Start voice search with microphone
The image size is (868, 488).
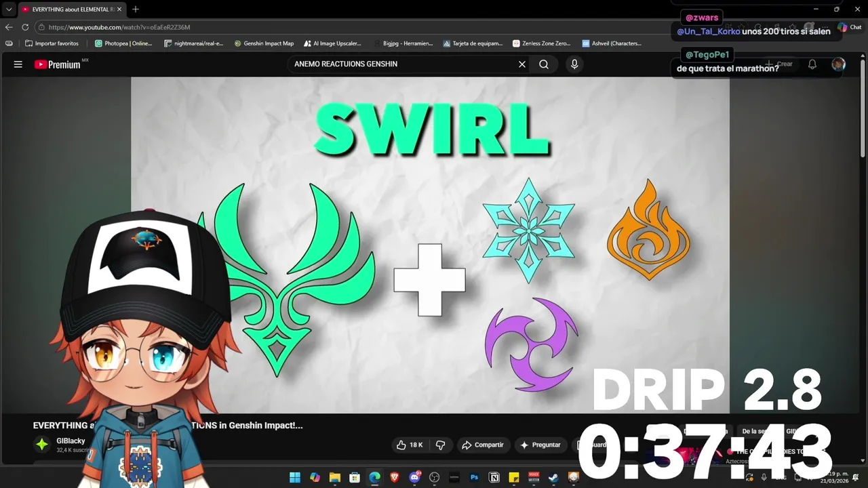574,64
